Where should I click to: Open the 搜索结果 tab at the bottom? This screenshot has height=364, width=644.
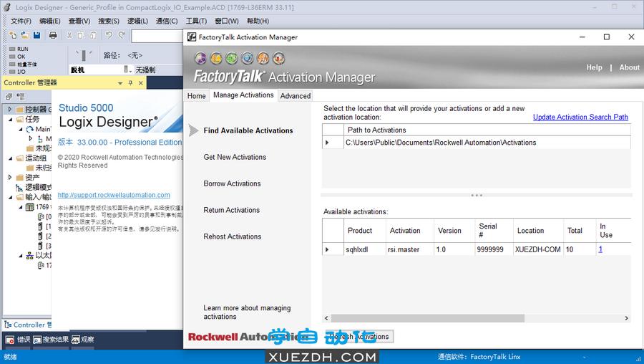click(x=51, y=340)
